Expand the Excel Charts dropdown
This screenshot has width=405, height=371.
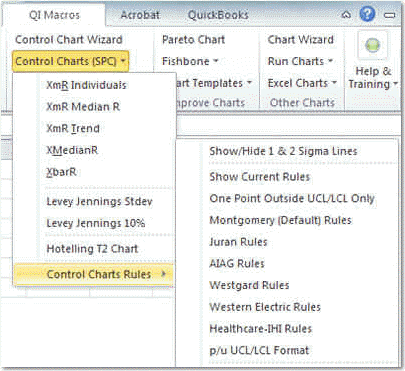coord(302,83)
